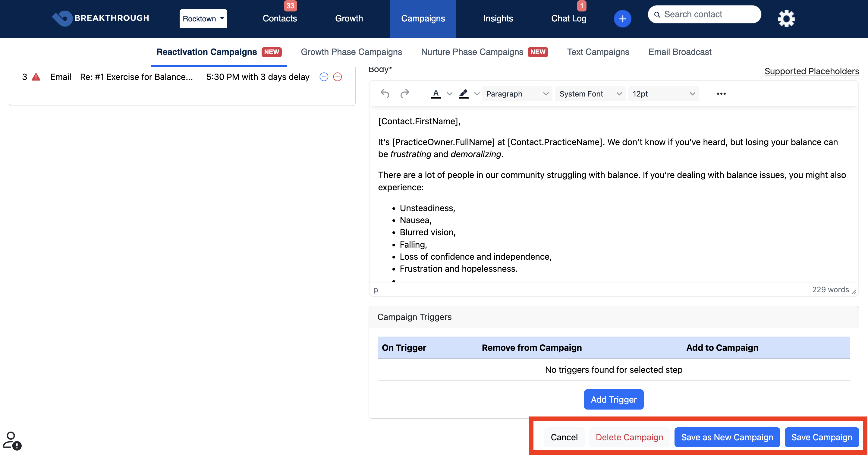Open the Paragraph format dropdown

point(517,93)
